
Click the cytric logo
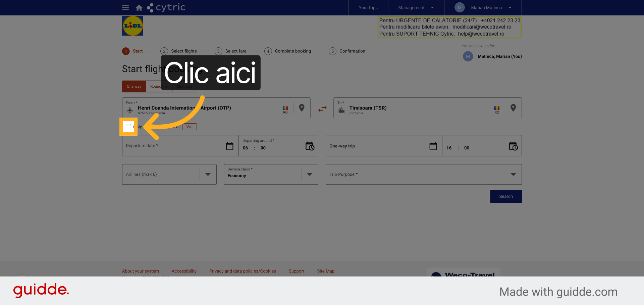point(166,7)
